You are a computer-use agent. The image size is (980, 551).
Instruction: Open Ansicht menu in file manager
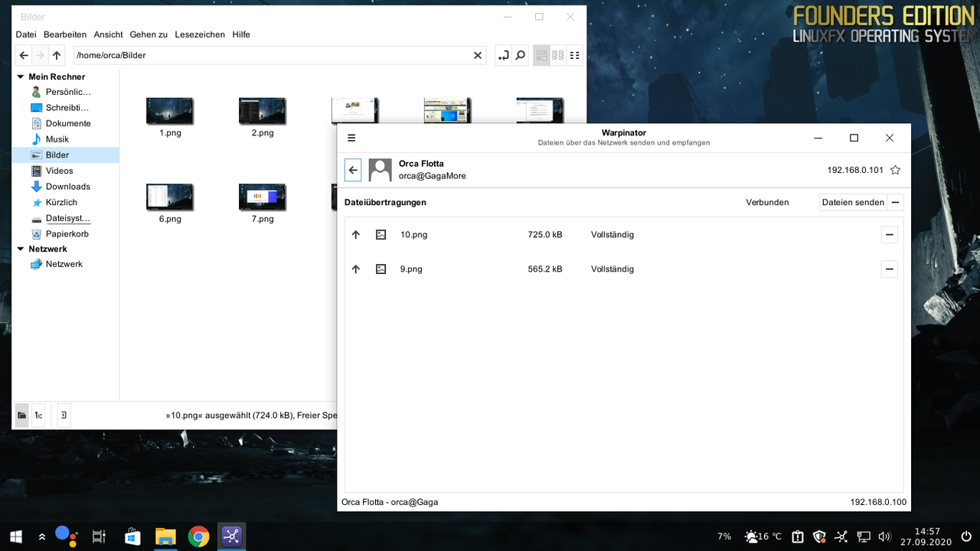[x=109, y=34]
